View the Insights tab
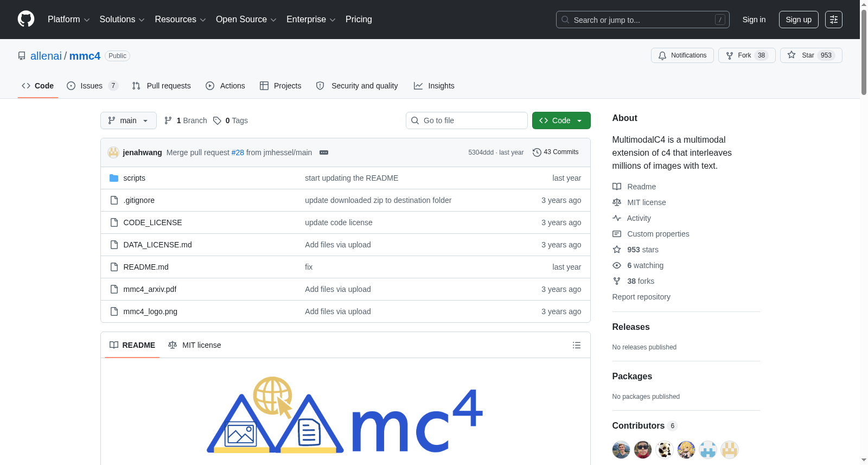Viewport: 868px width, 465px height. click(x=434, y=86)
